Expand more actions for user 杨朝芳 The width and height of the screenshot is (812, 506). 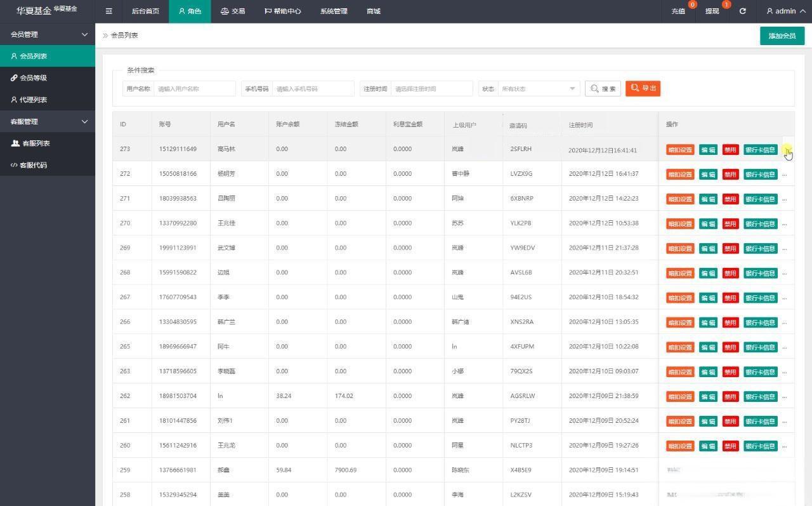coord(785,175)
